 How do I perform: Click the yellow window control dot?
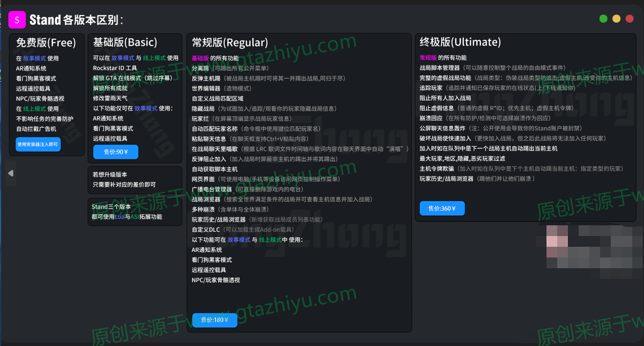(616, 19)
